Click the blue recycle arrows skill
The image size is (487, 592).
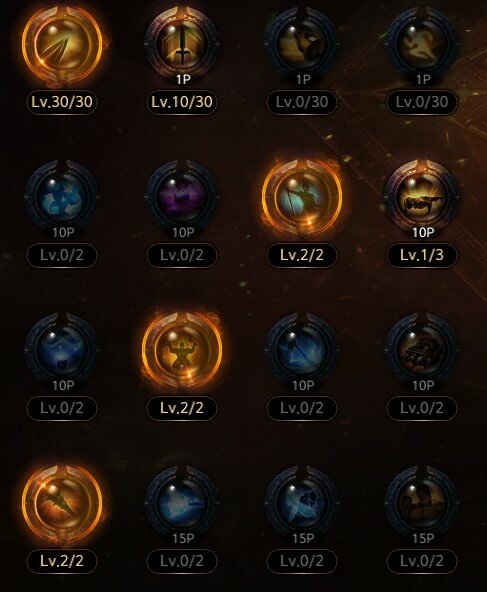[x=62, y=197]
